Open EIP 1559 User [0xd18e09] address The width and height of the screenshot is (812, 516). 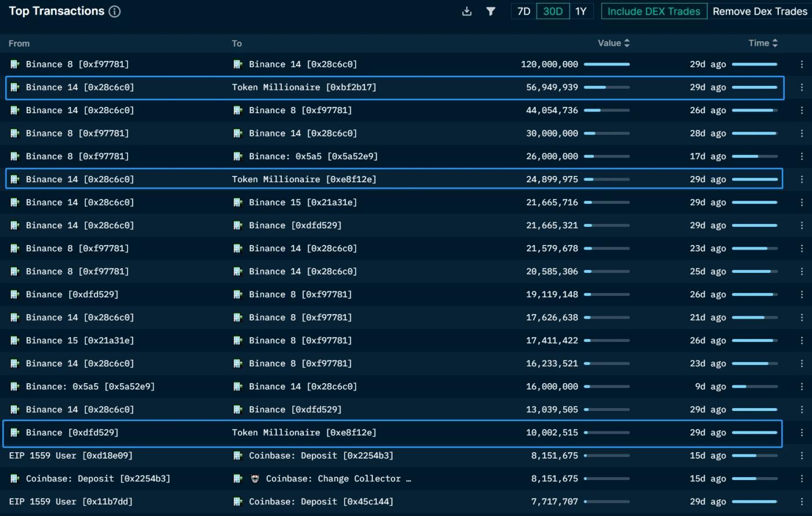71,456
